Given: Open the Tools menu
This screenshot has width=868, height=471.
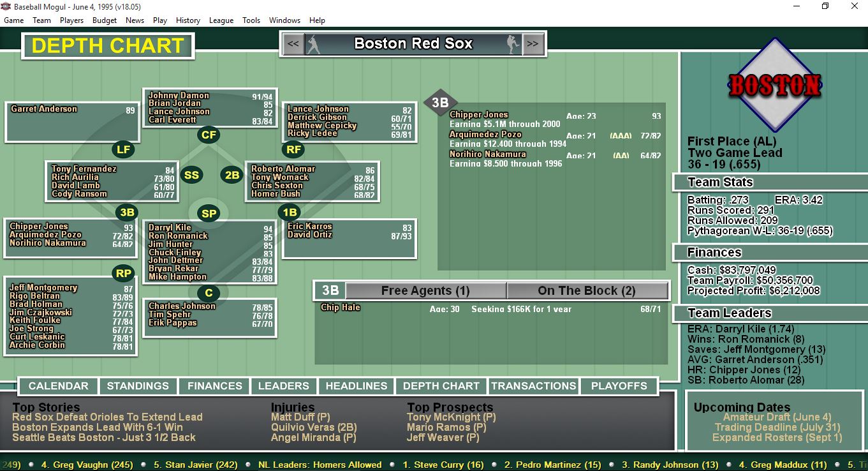Looking at the screenshot, I should click(x=251, y=20).
